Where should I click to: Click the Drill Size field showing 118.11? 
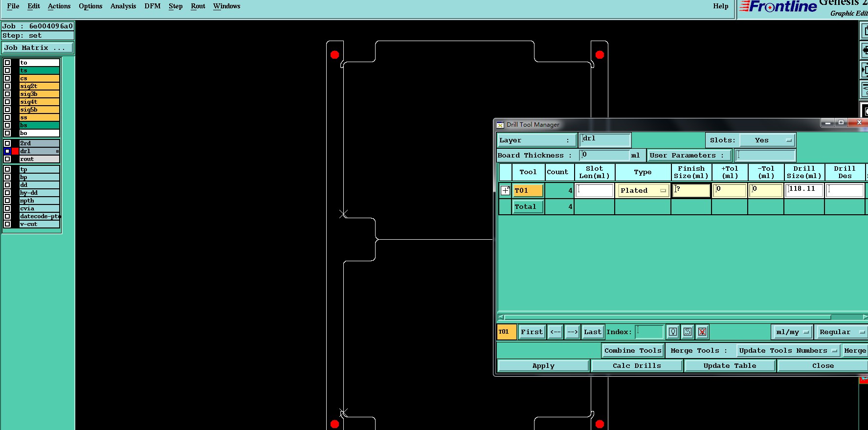coord(804,190)
